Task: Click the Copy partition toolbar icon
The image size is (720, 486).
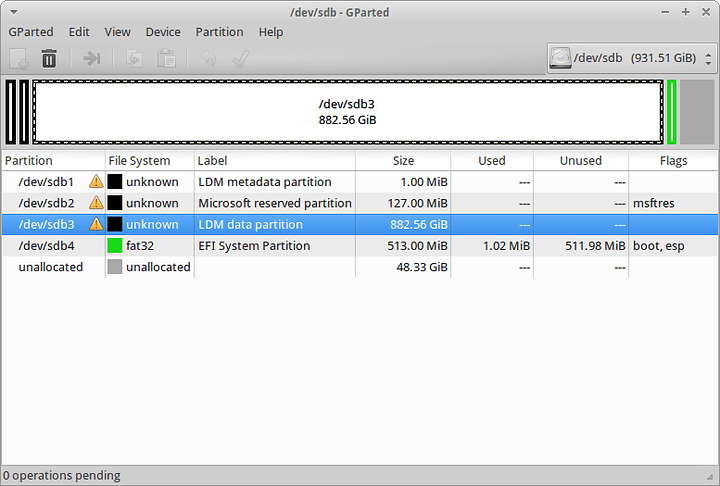Action: click(134, 58)
